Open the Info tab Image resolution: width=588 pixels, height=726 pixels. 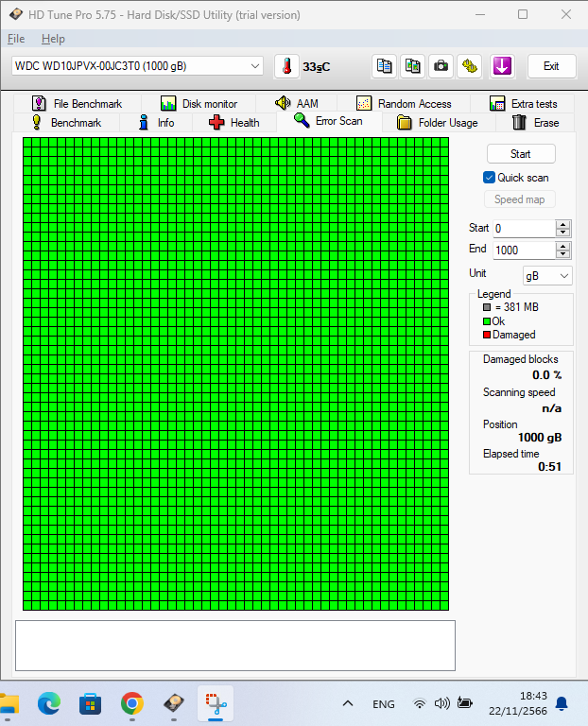[157, 123]
